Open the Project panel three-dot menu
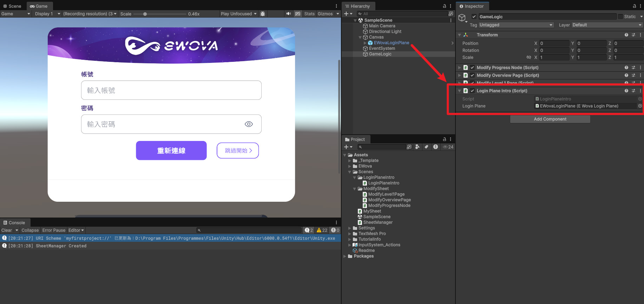The width and height of the screenshot is (644, 304). pos(451,139)
